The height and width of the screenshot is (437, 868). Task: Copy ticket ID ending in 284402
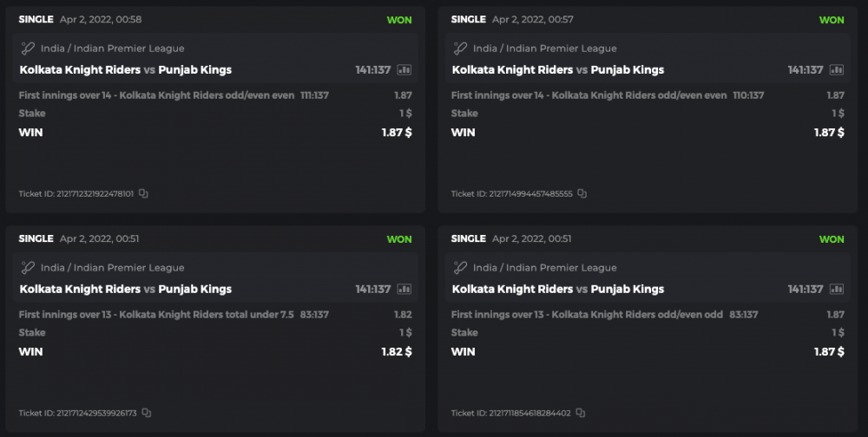click(x=581, y=413)
